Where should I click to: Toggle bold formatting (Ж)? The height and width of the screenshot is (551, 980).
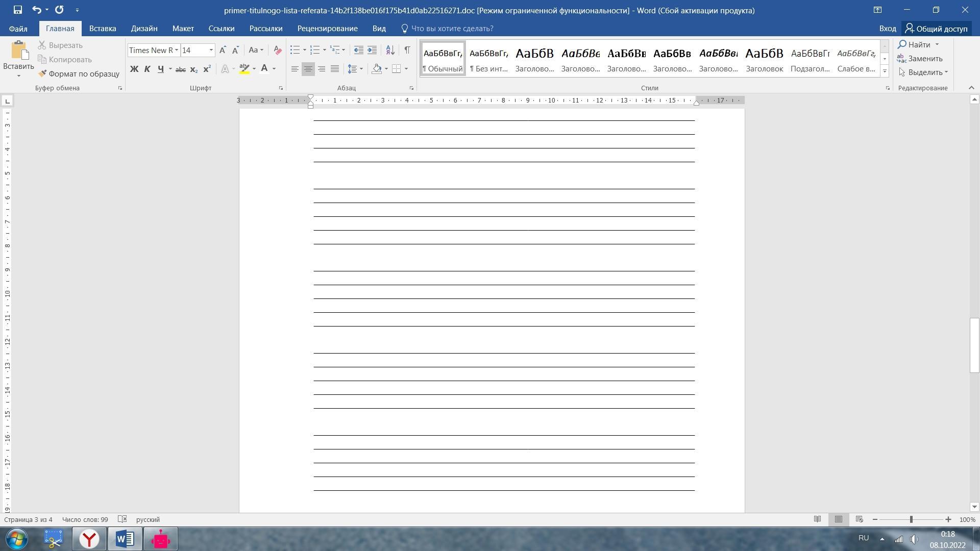pos(134,69)
